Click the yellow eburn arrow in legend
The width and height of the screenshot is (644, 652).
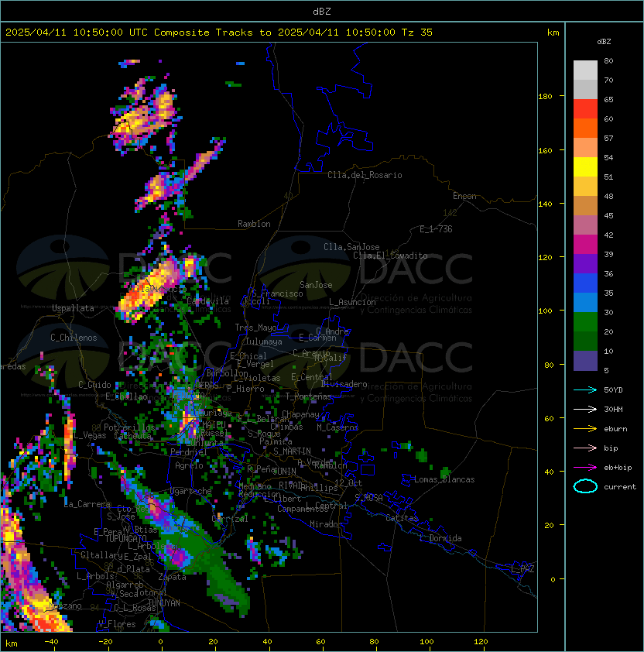585,429
